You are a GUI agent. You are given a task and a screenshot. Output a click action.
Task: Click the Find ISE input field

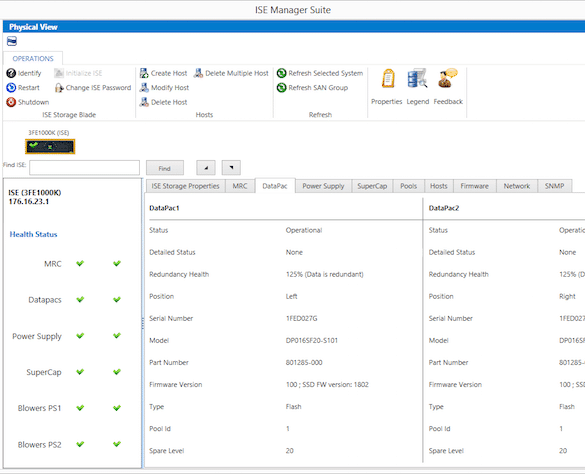[85, 168]
